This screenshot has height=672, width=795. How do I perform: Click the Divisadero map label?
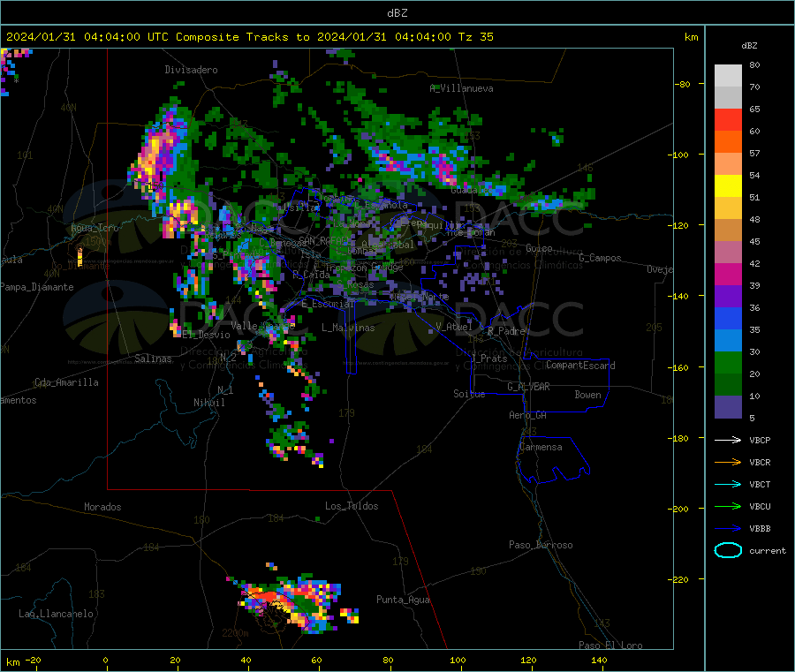(191, 70)
